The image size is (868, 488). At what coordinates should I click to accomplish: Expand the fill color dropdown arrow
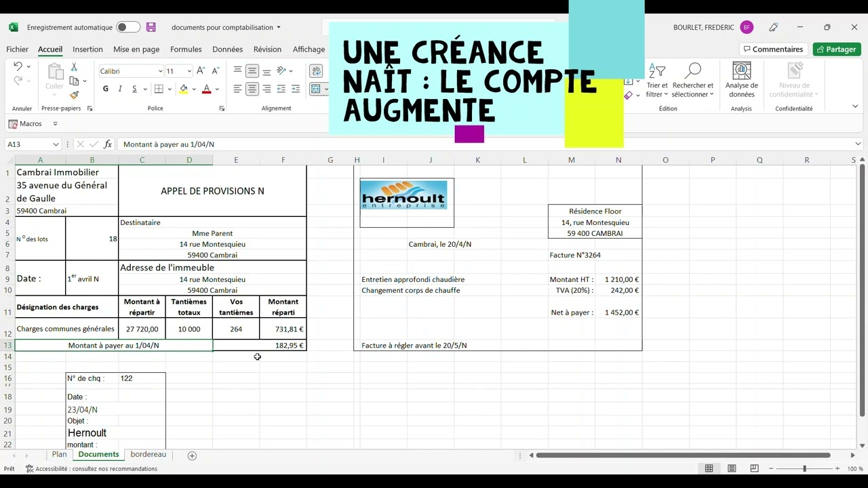coord(193,89)
